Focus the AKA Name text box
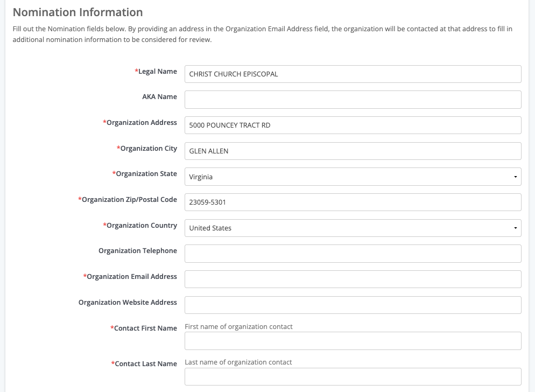The height and width of the screenshot is (392, 535). click(353, 100)
